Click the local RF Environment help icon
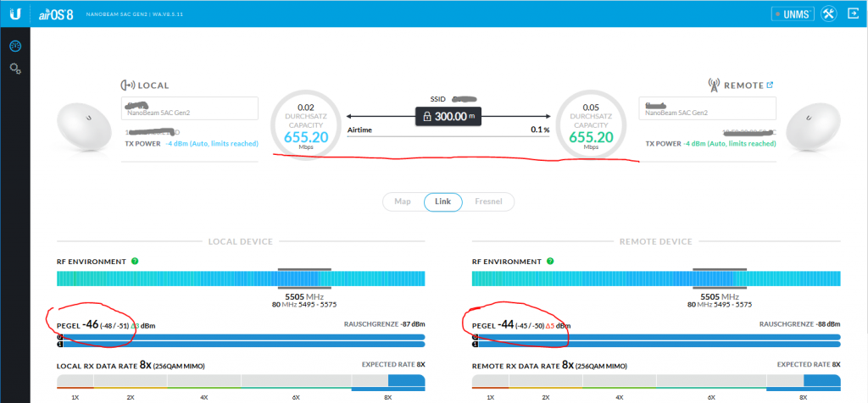 click(x=135, y=261)
